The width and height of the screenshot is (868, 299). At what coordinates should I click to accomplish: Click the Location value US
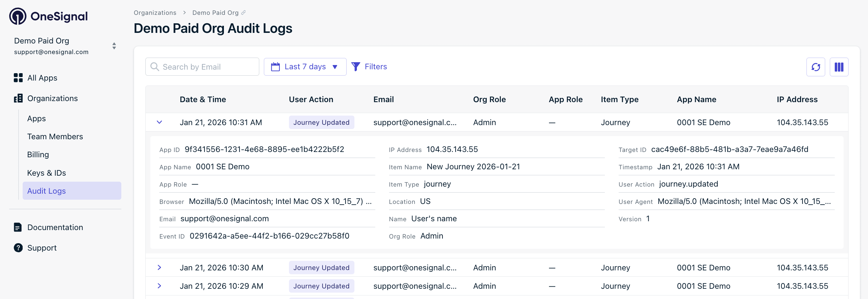(x=425, y=201)
